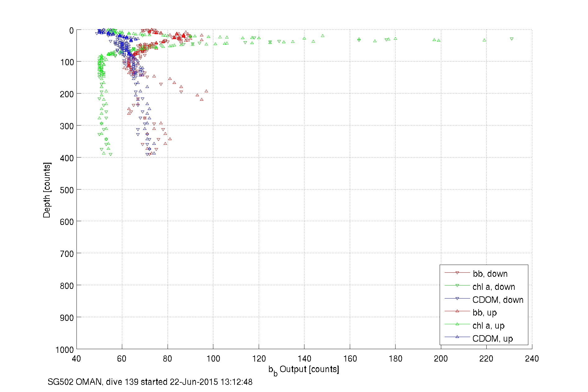Click the blue up-triangle marker for 'CDOM, up' in legend
Image resolution: width=588 pixels, height=392 pixels.
pyautogui.click(x=457, y=337)
